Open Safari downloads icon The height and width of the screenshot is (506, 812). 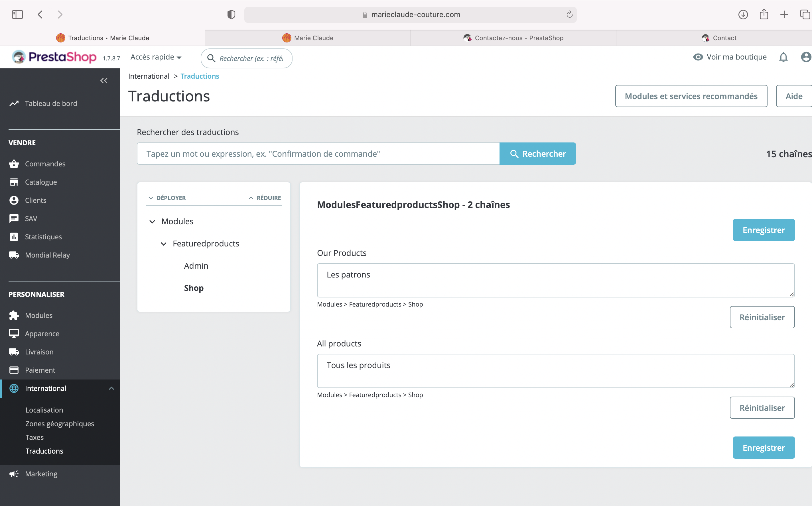743,15
